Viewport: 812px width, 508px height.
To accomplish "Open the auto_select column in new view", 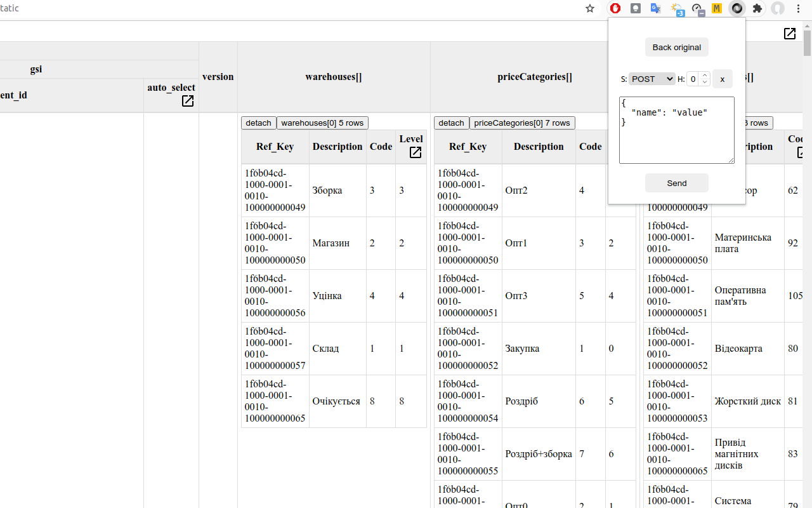I will point(188,101).
